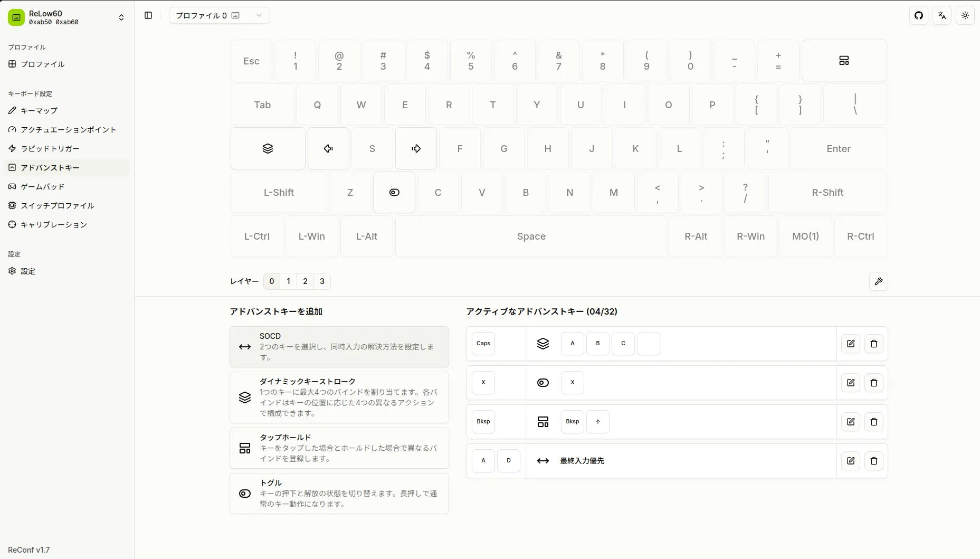Click the 最終入力優先 label in SOCD entry

pos(582,461)
